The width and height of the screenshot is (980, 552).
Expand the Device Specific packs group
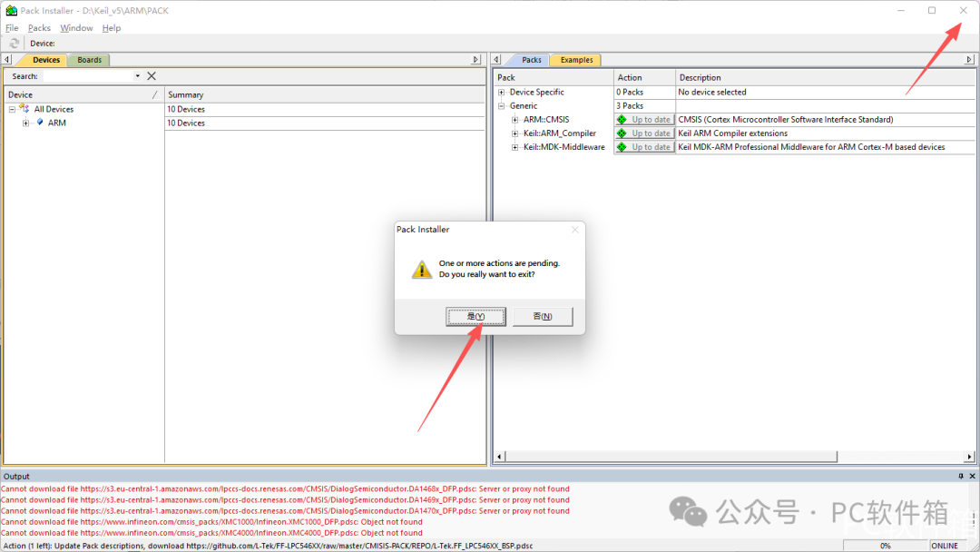click(x=501, y=93)
